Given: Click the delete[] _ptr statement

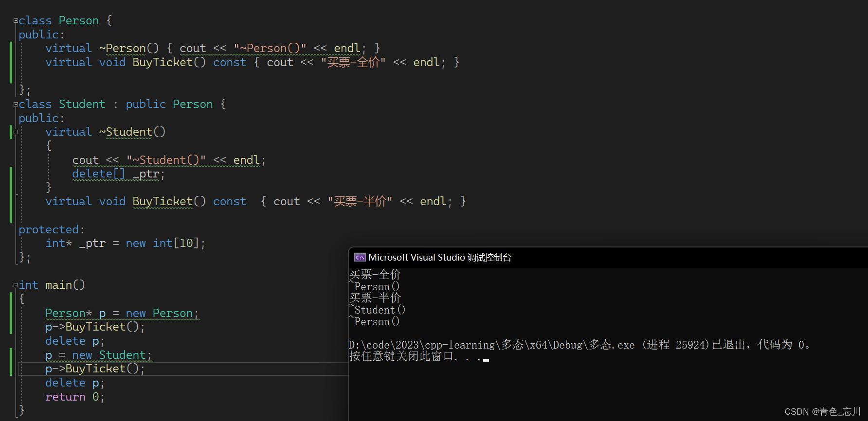Looking at the screenshot, I should pyautogui.click(x=119, y=174).
